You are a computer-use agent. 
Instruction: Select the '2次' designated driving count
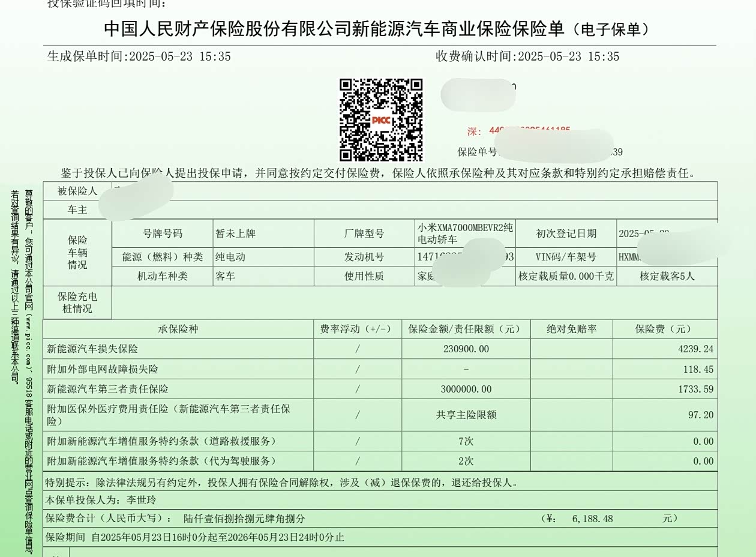point(466,461)
